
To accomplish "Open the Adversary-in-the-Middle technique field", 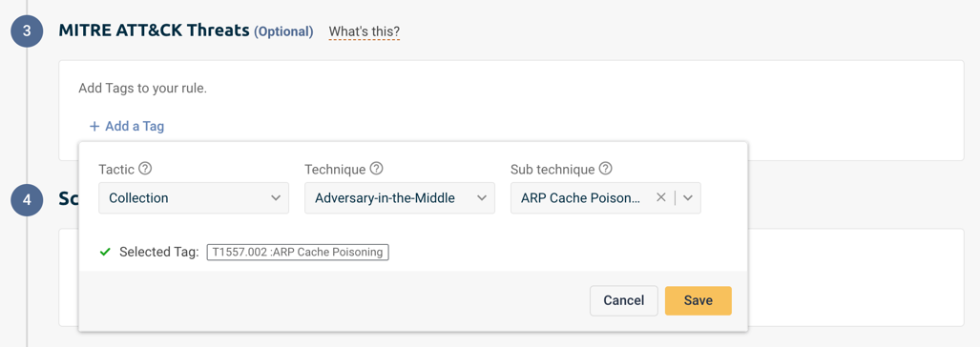I will (400, 198).
